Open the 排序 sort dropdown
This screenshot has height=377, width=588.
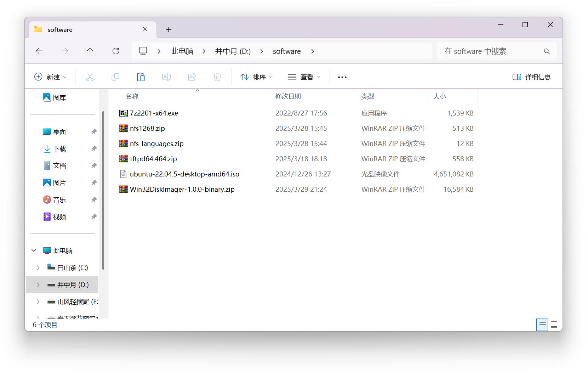tap(256, 77)
